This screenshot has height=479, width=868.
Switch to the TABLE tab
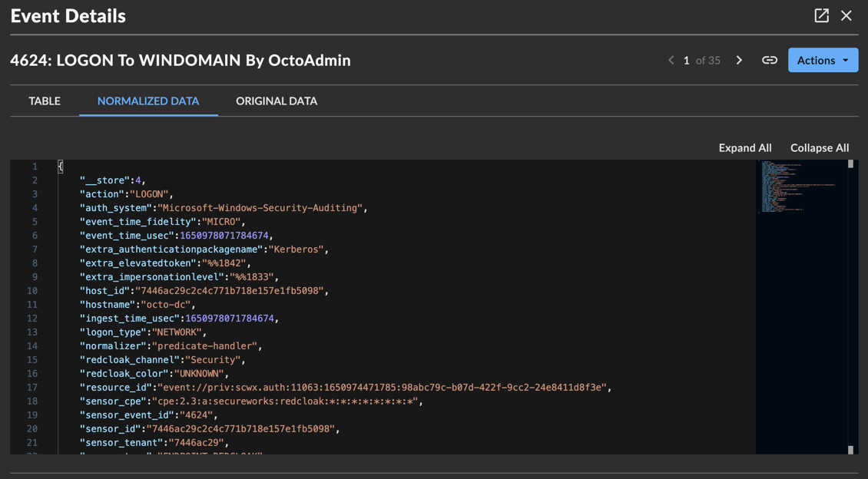45,101
